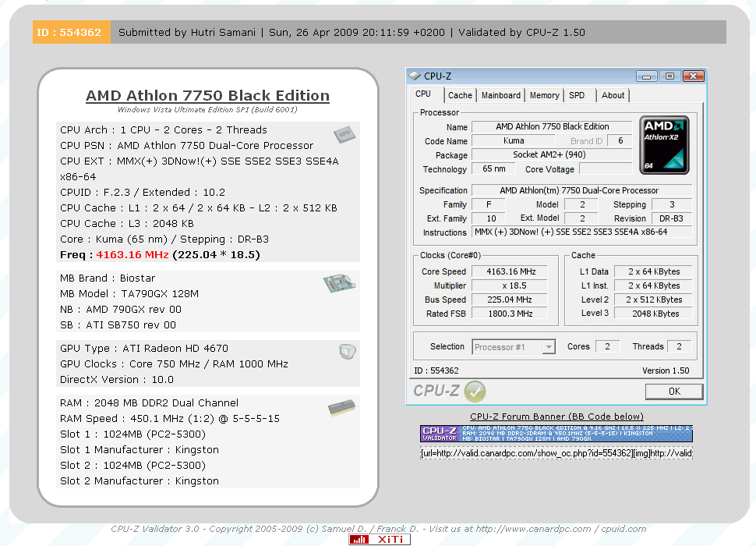This screenshot has width=756, height=546.
Task: Click the Threads count field
Action: coord(680,346)
